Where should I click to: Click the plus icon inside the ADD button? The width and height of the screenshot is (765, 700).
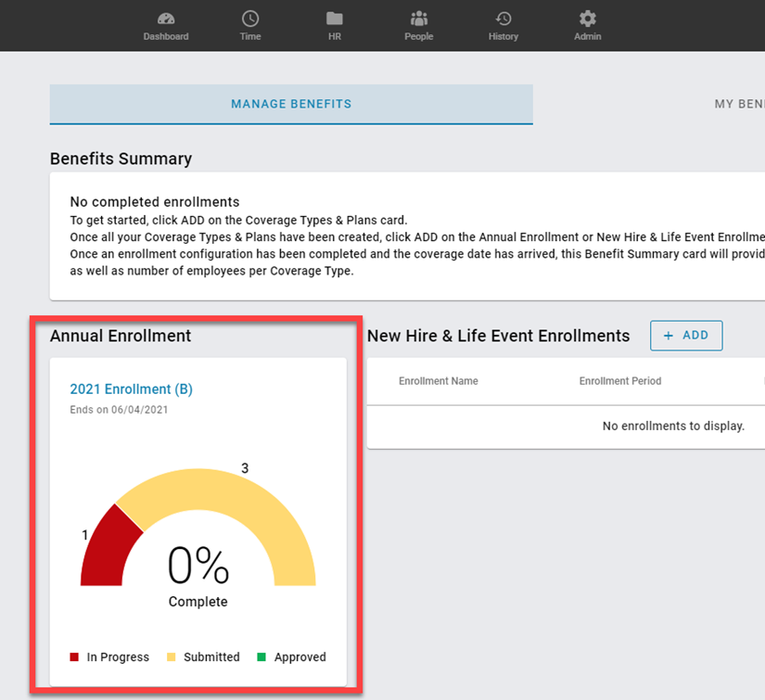(x=670, y=336)
